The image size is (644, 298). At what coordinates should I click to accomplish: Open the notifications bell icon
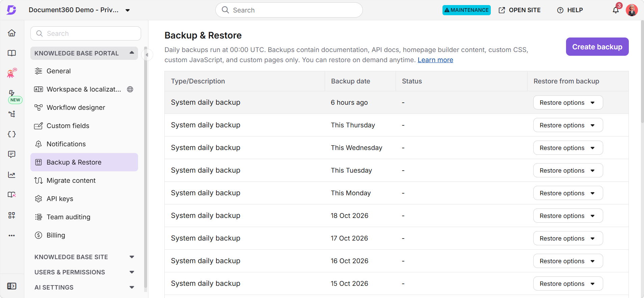coord(616,10)
